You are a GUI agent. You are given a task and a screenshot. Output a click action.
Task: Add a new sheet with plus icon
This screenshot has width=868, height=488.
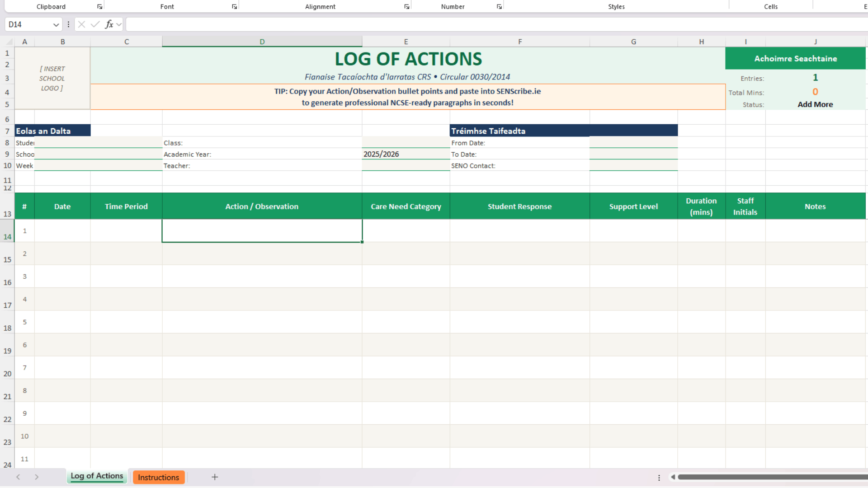(x=215, y=477)
